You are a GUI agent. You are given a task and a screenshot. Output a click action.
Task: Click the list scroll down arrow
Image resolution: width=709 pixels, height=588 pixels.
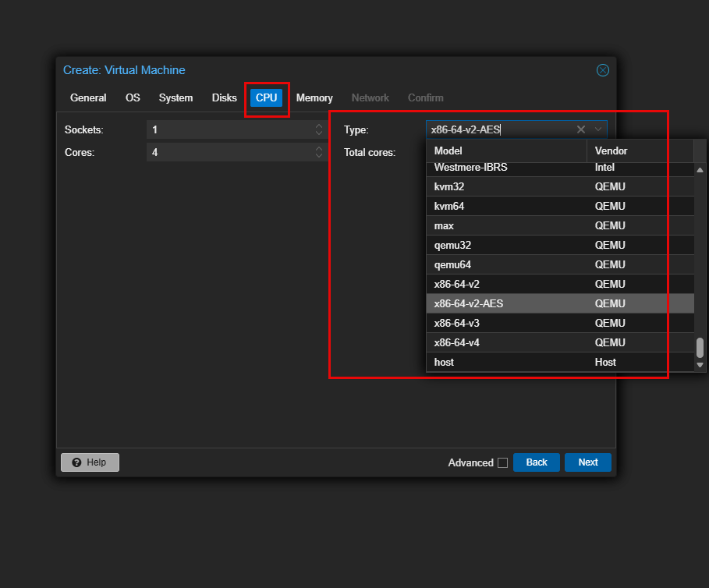[700, 365]
